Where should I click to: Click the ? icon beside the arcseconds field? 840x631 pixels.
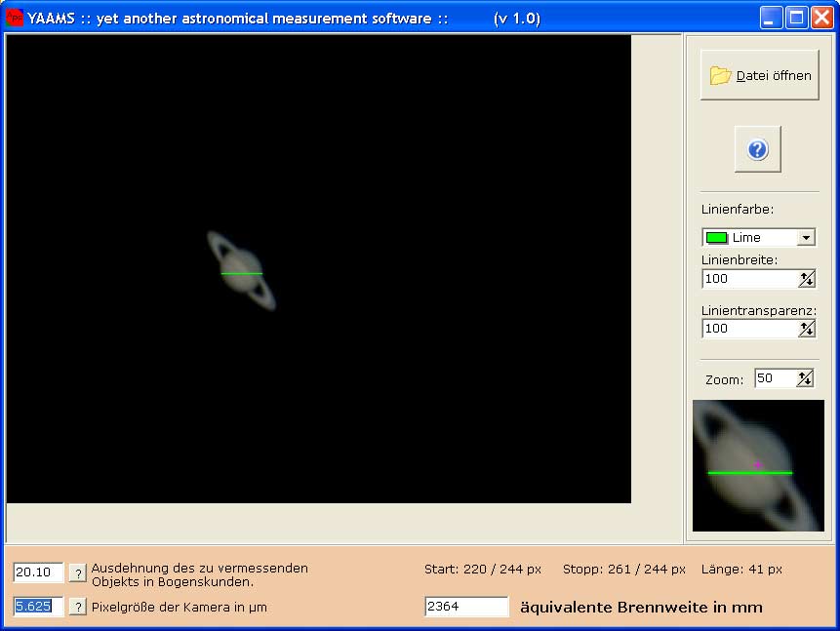pyautogui.click(x=77, y=572)
